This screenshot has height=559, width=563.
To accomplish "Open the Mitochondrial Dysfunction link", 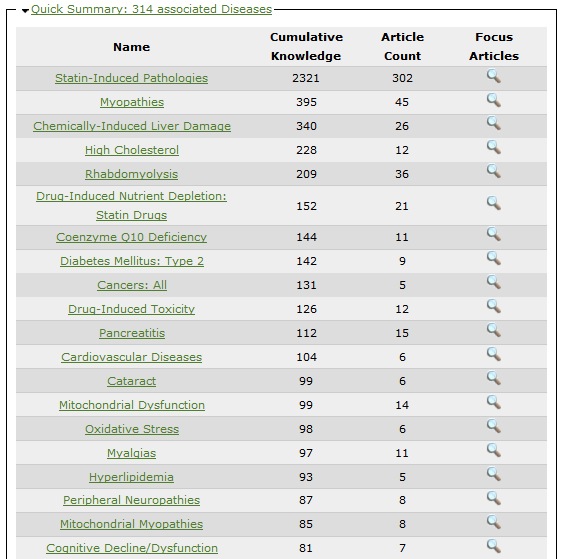I will 132,405.
